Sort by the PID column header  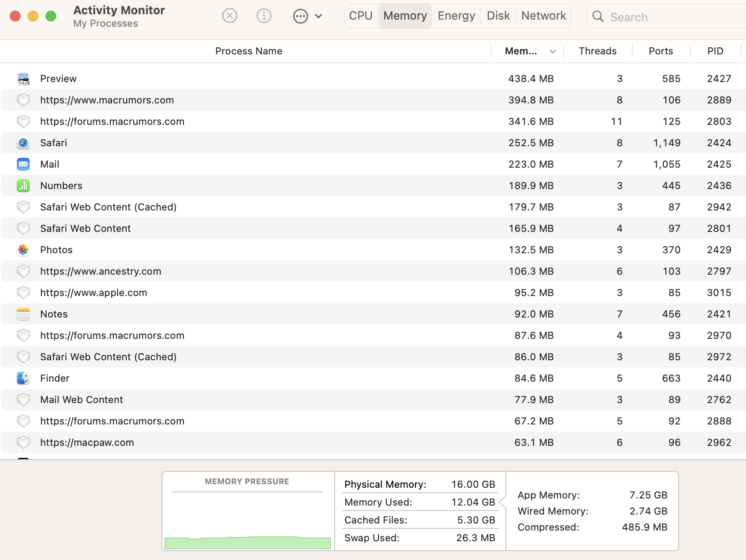(x=715, y=51)
